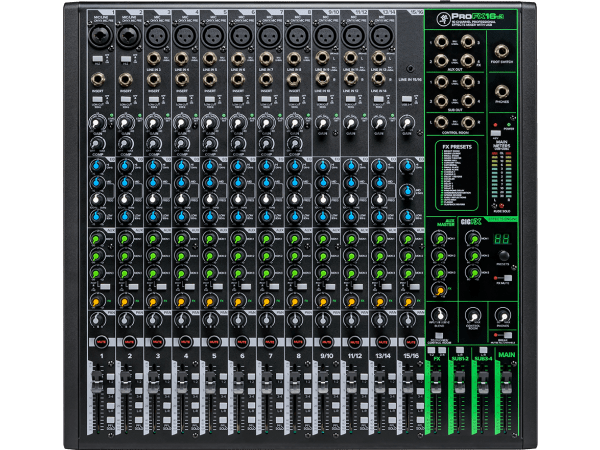The image size is (600, 450).
Task: Click the channel 7 fader cap
Action: tap(267, 381)
